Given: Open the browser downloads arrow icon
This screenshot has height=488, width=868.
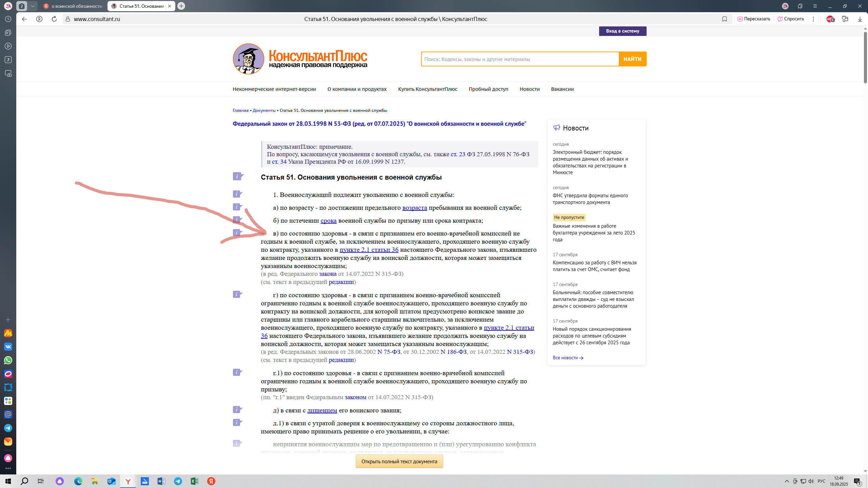Looking at the screenshot, I should point(860,19).
